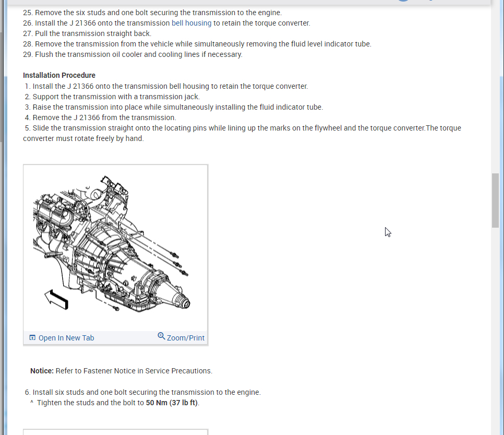Click step 25 remove six studs text
Viewport: 504px width, 435px height.
click(x=152, y=13)
